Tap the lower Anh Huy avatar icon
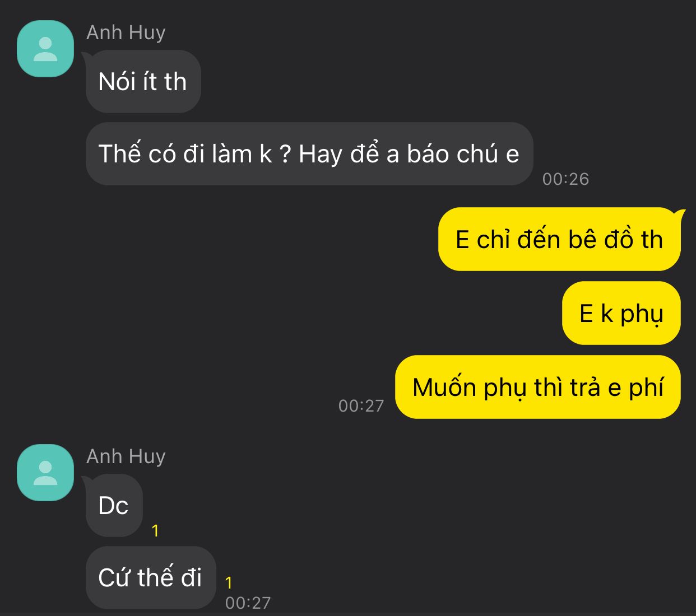 (45, 473)
